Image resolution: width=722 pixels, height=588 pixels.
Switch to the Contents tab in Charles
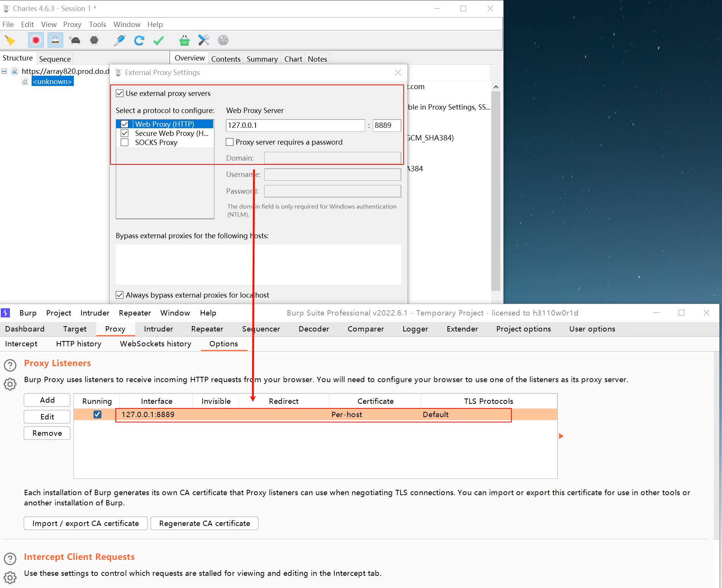[226, 59]
